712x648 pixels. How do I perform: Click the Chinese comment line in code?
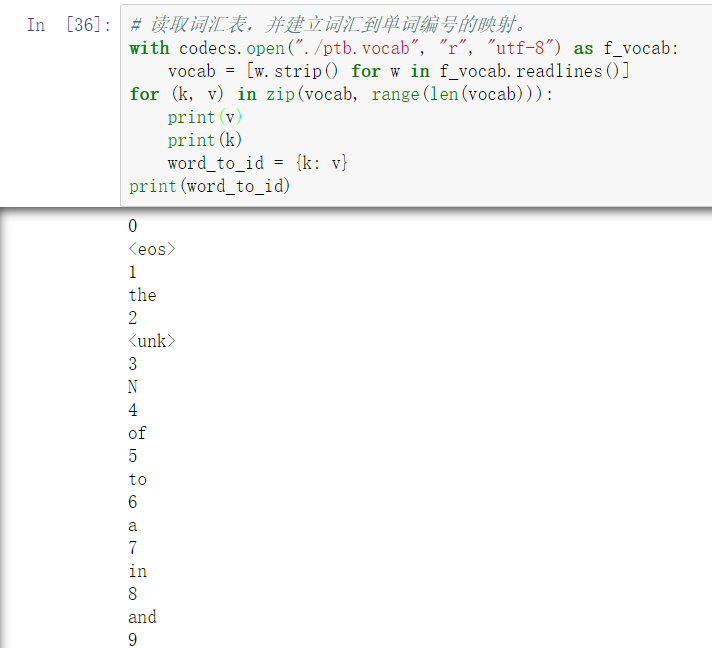tap(328, 25)
